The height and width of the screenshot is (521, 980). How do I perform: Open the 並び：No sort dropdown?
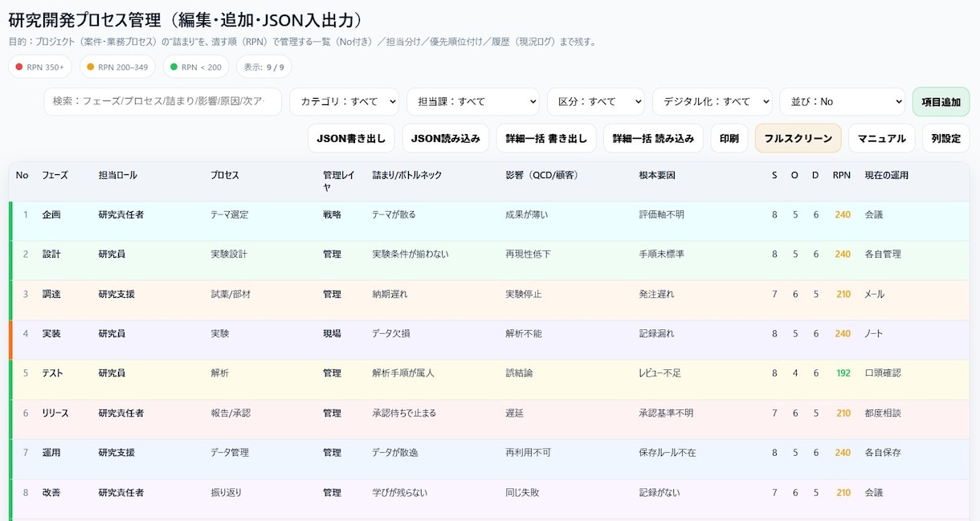(x=842, y=102)
